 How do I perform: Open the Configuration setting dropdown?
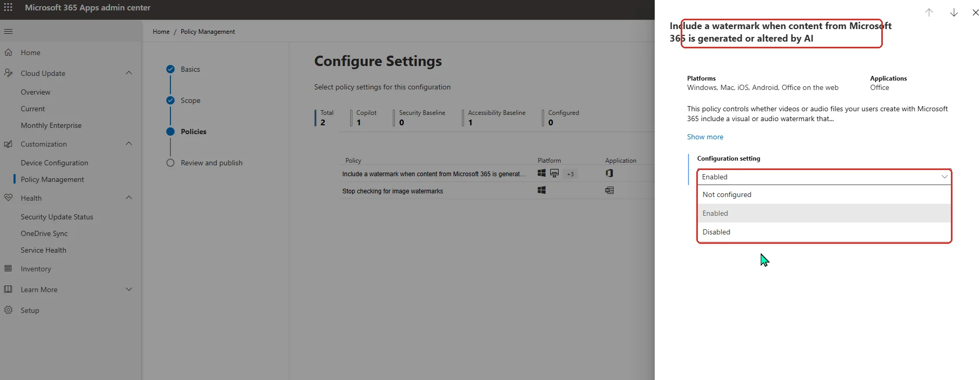coord(824,177)
